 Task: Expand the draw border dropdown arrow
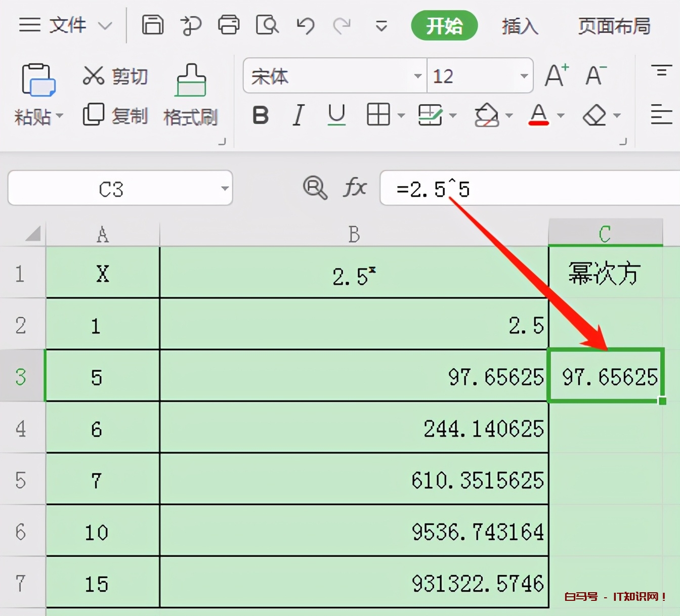click(453, 116)
